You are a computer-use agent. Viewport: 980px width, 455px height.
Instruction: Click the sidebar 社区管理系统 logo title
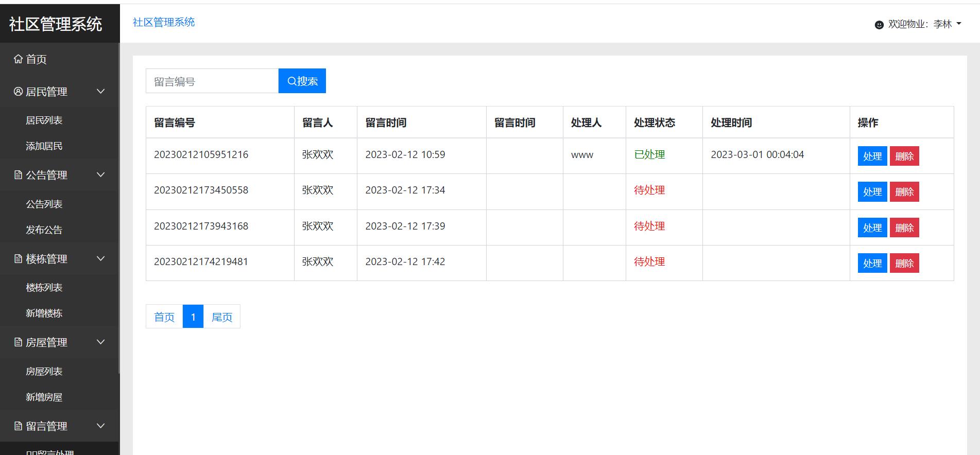coord(56,24)
